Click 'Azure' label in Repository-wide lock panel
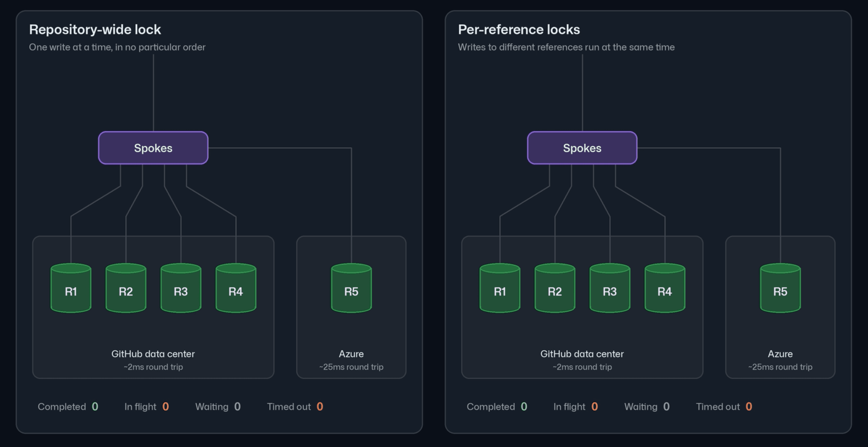 [351, 354]
